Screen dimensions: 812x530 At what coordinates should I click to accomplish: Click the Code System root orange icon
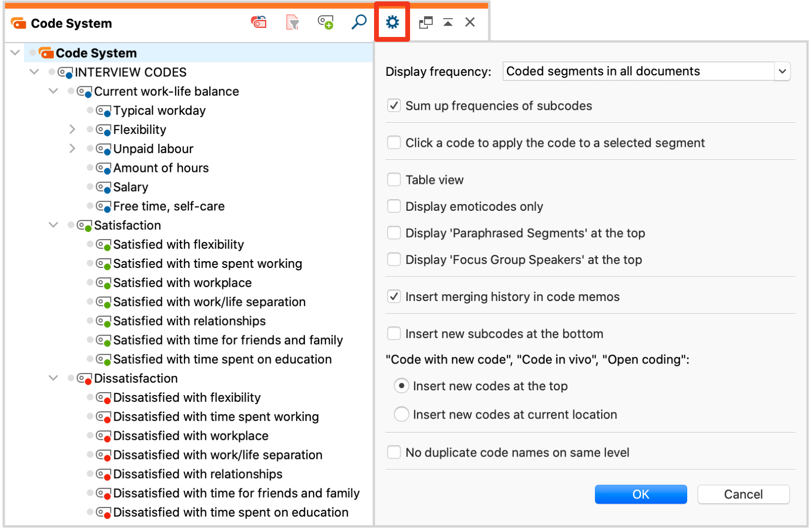tap(46, 53)
